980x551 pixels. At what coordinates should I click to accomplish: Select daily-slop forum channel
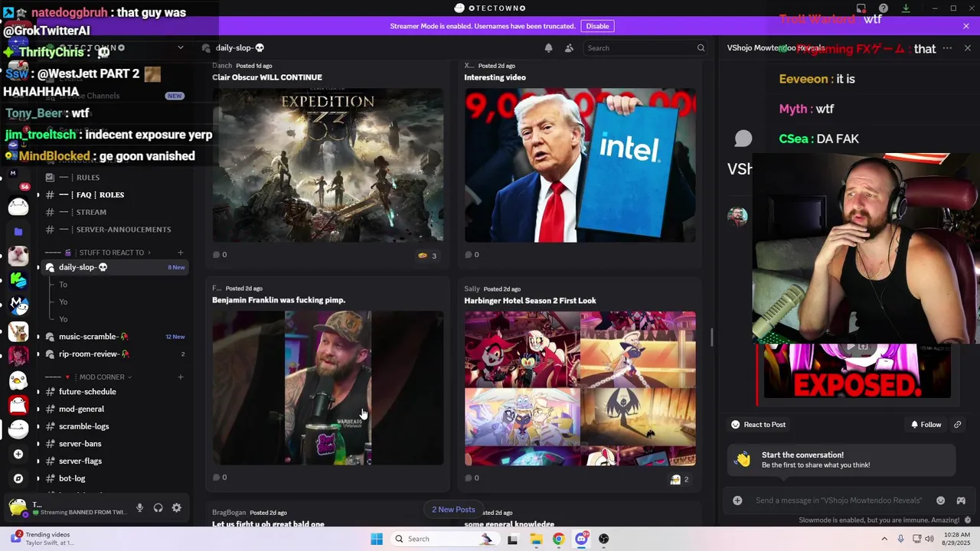(113, 267)
